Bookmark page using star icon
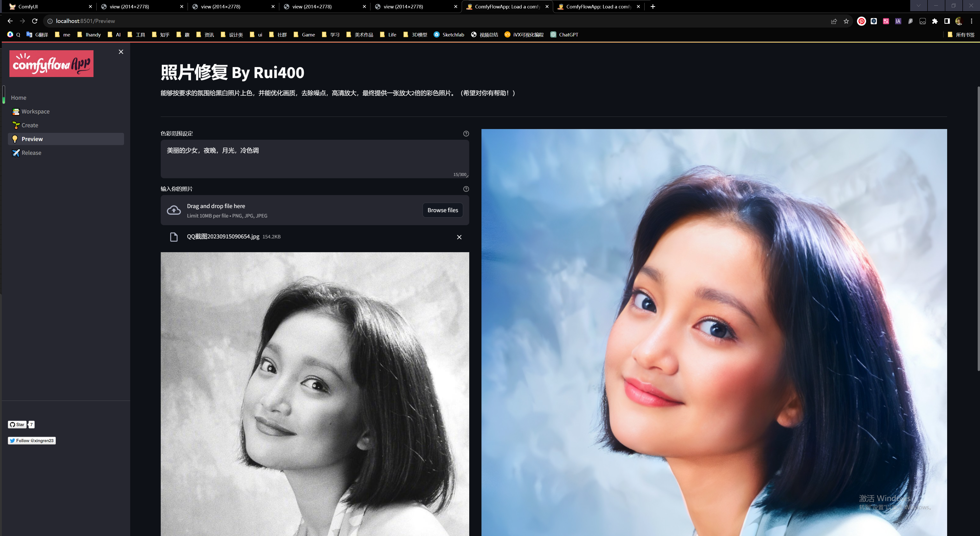Viewport: 980px width, 536px height. click(x=846, y=21)
